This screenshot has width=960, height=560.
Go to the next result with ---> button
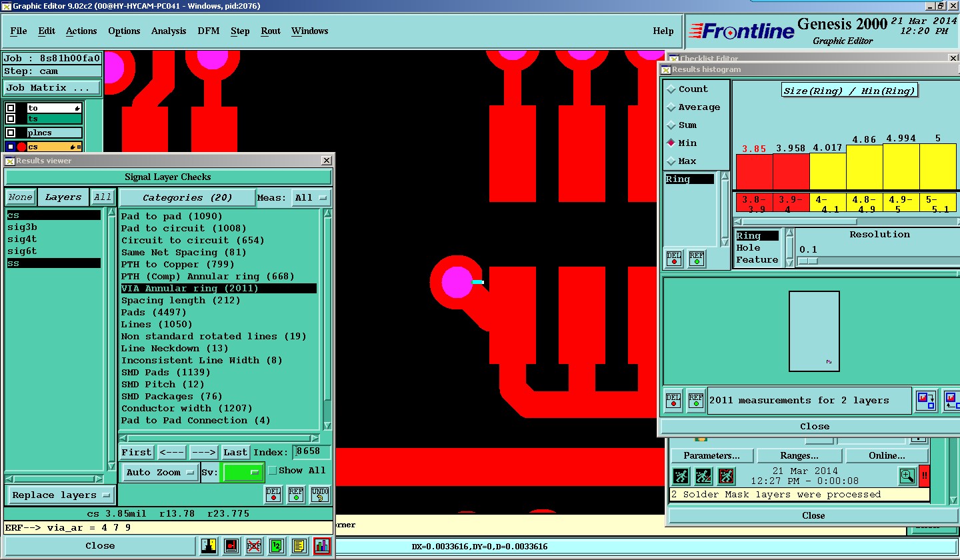(x=203, y=452)
